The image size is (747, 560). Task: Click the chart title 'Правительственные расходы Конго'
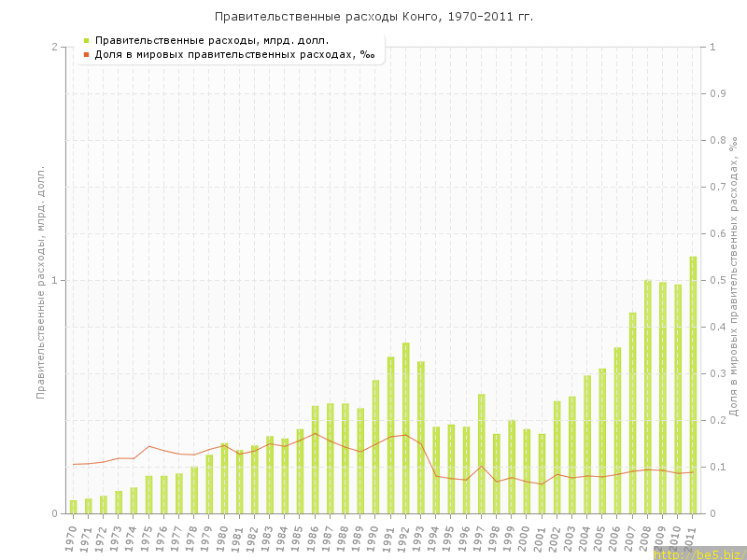[x=373, y=17]
